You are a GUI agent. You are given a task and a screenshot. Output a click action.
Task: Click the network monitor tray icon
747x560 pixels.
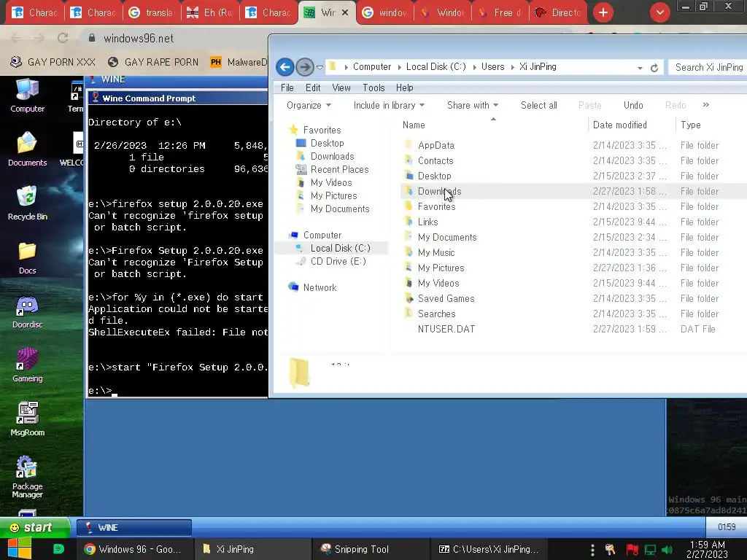click(x=650, y=550)
